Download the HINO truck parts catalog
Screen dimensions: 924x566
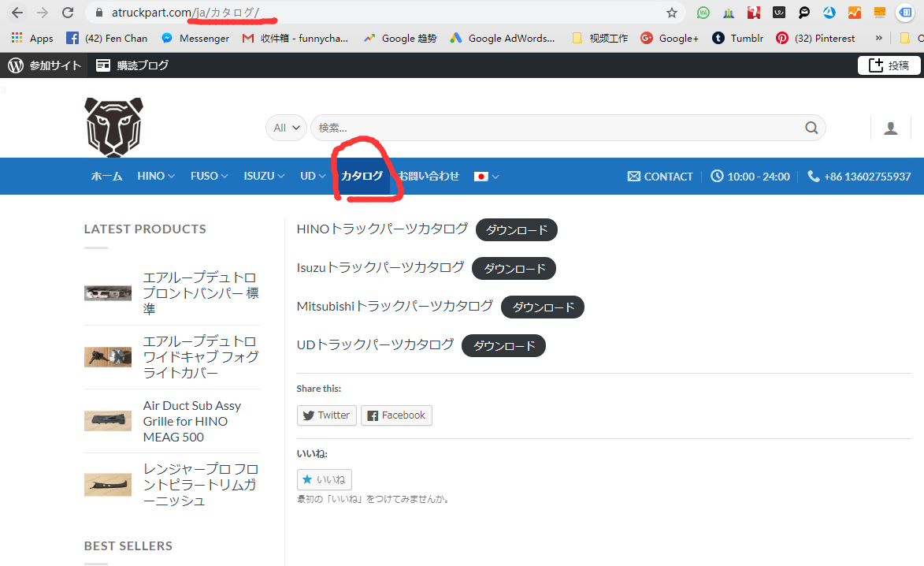(516, 230)
